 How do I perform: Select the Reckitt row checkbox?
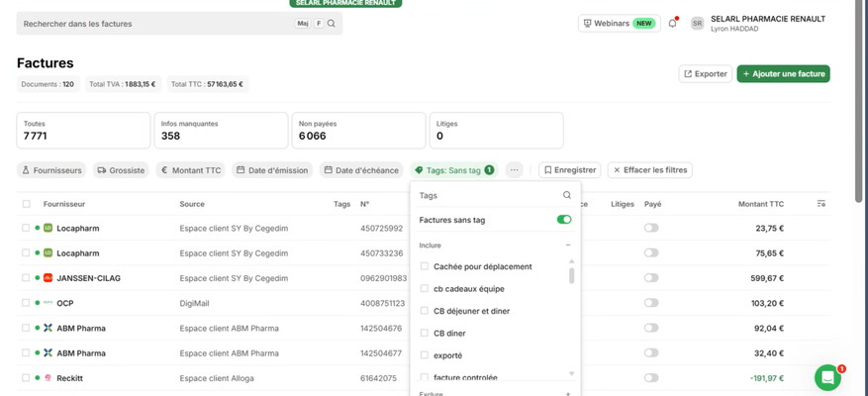pos(26,378)
